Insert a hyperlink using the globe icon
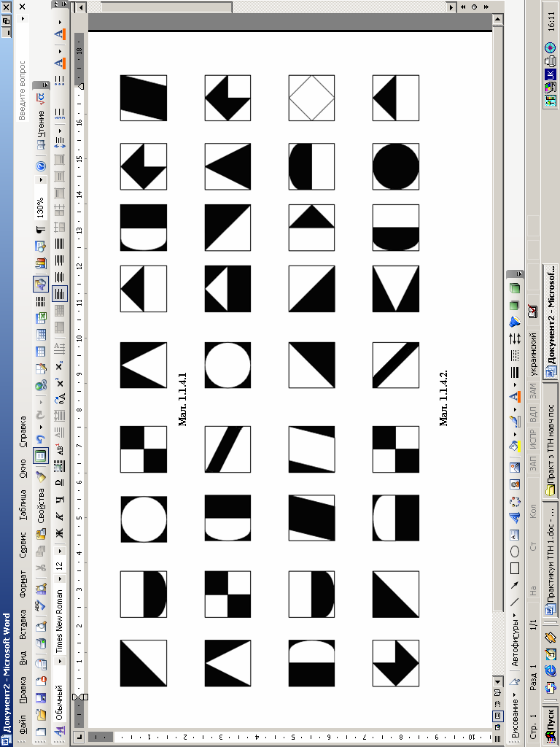Viewport: 560px width, 747px height. pos(41,385)
